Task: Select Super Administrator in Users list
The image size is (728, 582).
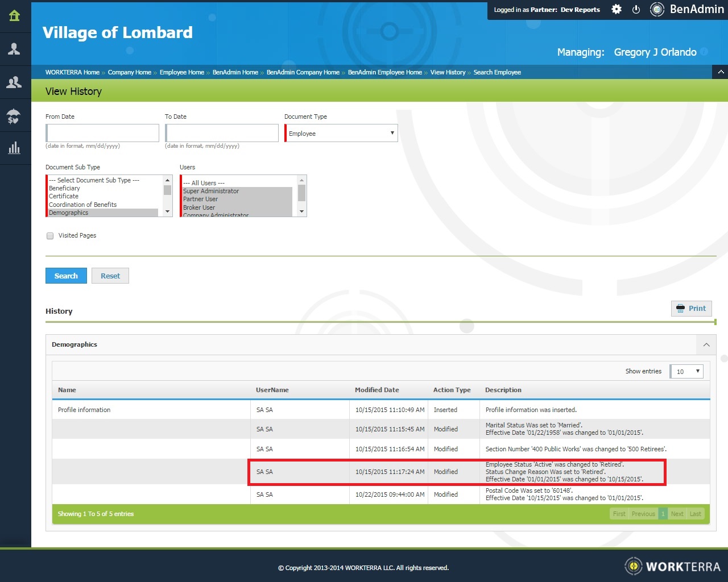Action: [x=211, y=192]
